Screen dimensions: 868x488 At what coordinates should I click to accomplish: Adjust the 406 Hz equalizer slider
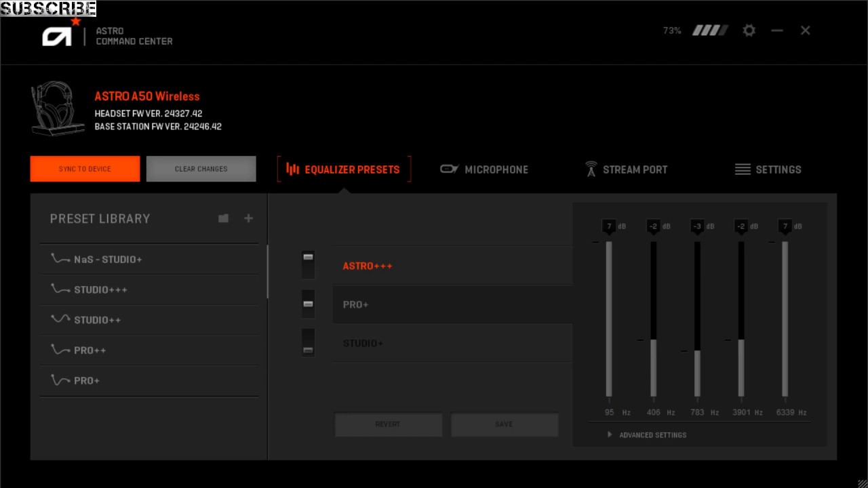(x=653, y=319)
